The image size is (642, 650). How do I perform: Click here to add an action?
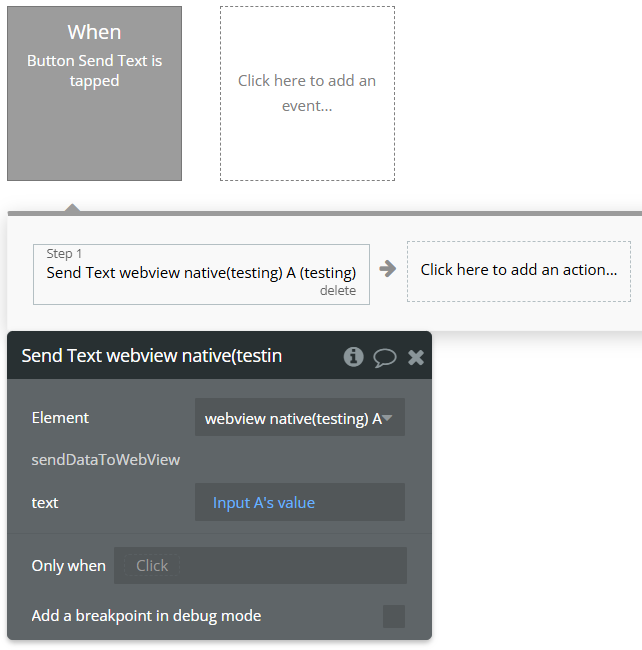518,270
